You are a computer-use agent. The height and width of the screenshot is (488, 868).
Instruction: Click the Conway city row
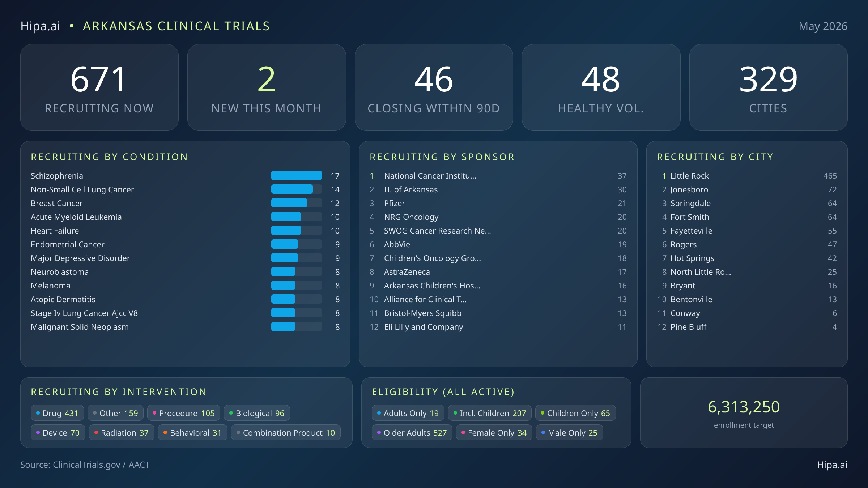click(x=747, y=313)
